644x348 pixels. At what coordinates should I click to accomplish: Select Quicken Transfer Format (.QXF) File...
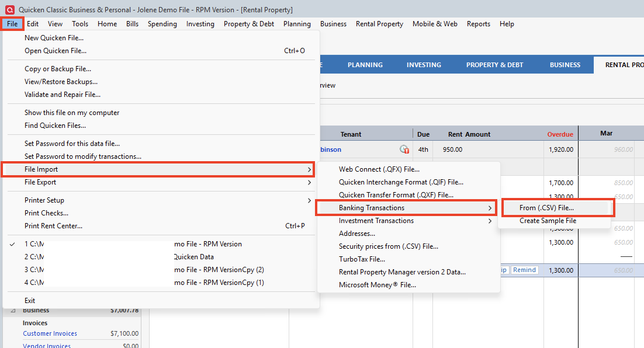(408, 194)
